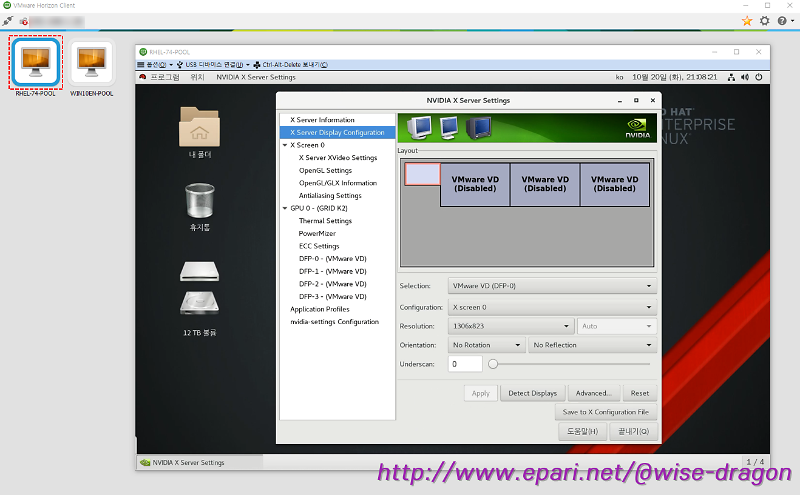The height and width of the screenshot is (495, 800).
Task: Click the connect-to-server plug icon
Action: 8,21
